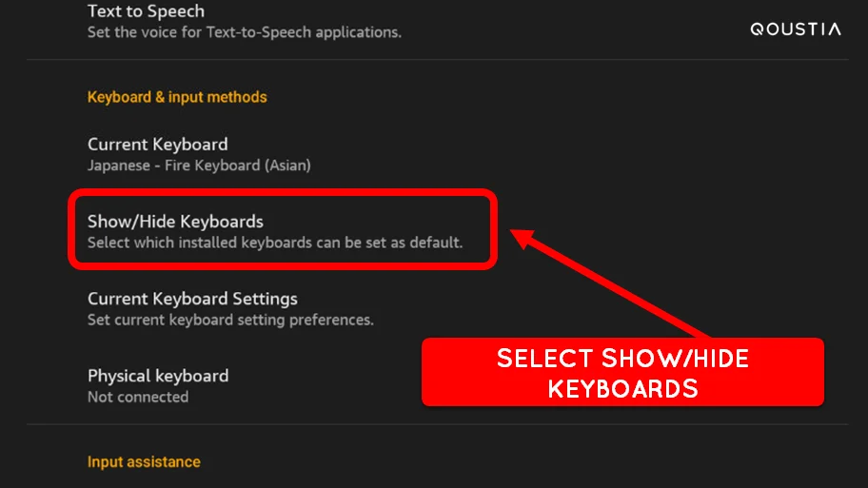
Task: Click 'Set the voice for Text-to-Speech' description
Action: pyautogui.click(x=244, y=32)
